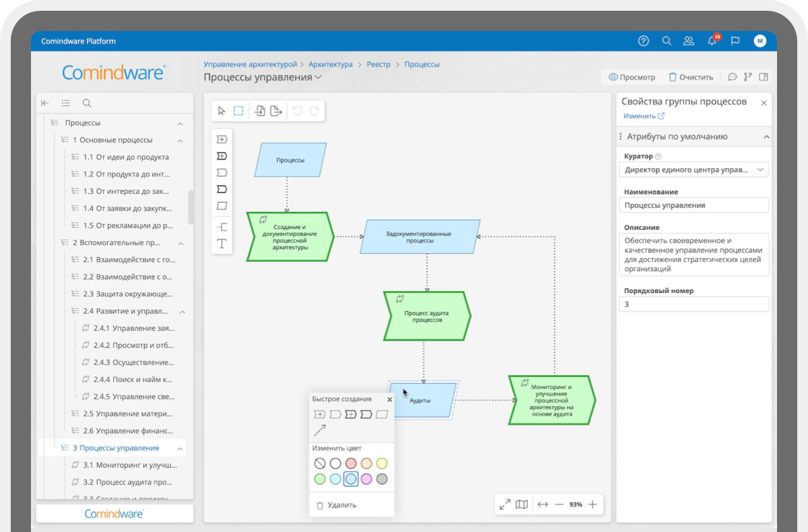The height and width of the screenshot is (532, 808).
Task: Add thin chevron shape from quick creation popup
Action: tap(335, 414)
